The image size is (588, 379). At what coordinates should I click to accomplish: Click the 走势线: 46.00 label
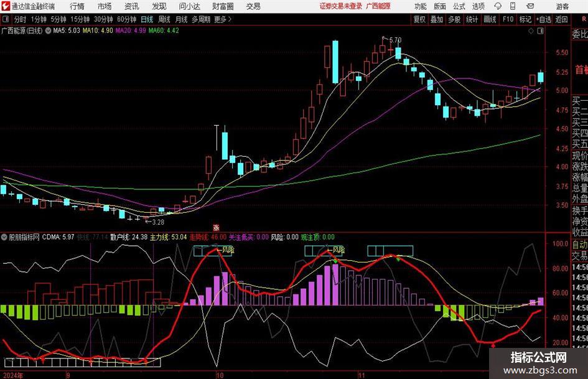point(208,237)
